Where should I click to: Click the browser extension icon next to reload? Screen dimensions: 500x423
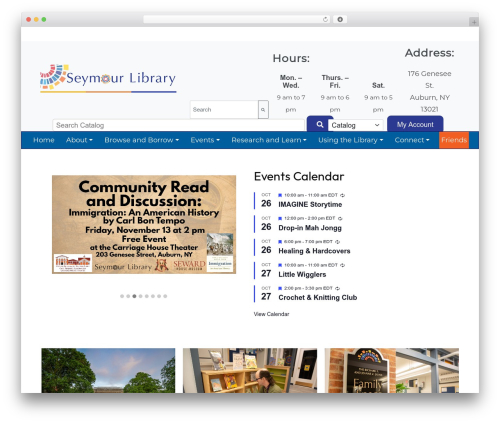tap(340, 19)
